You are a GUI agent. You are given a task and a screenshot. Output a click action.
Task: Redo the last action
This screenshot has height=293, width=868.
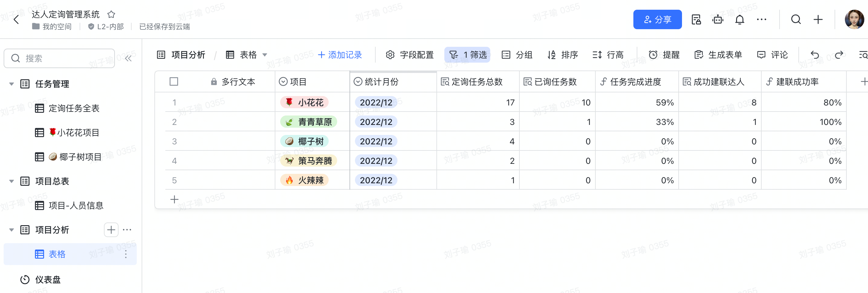click(x=839, y=55)
